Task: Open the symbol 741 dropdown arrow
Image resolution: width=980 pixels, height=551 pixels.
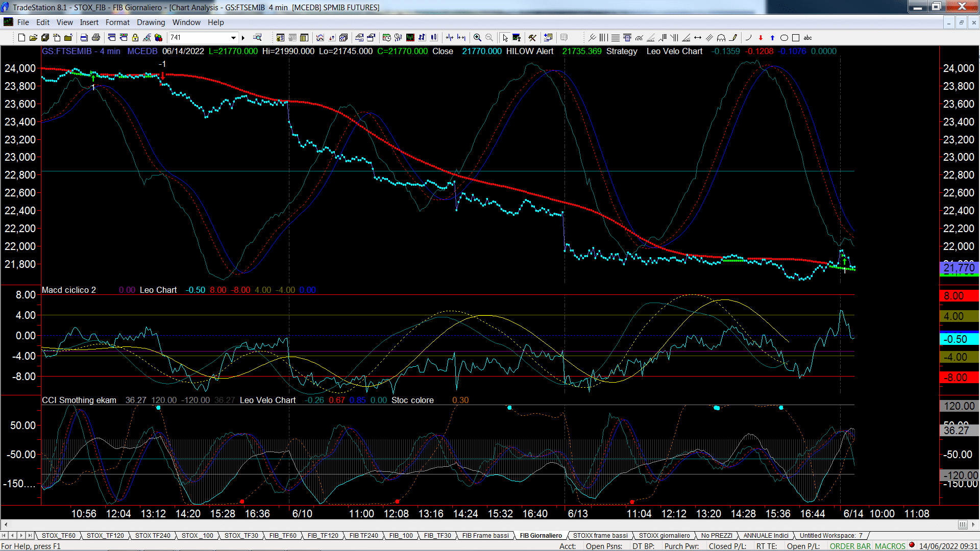Action: pyautogui.click(x=233, y=37)
